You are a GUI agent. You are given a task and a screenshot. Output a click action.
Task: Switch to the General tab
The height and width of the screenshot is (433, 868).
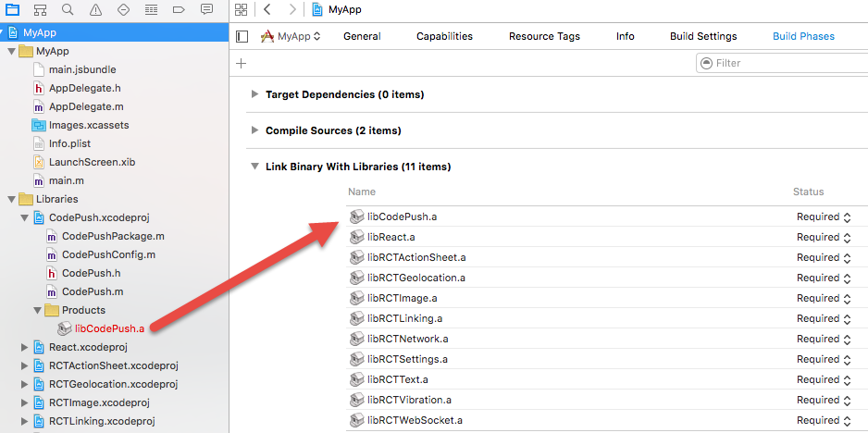362,36
